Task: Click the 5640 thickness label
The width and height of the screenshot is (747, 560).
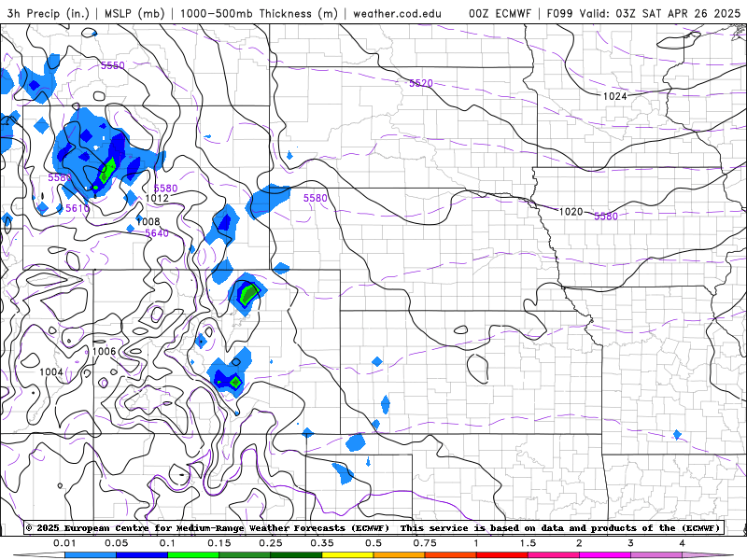Action: pyautogui.click(x=157, y=233)
